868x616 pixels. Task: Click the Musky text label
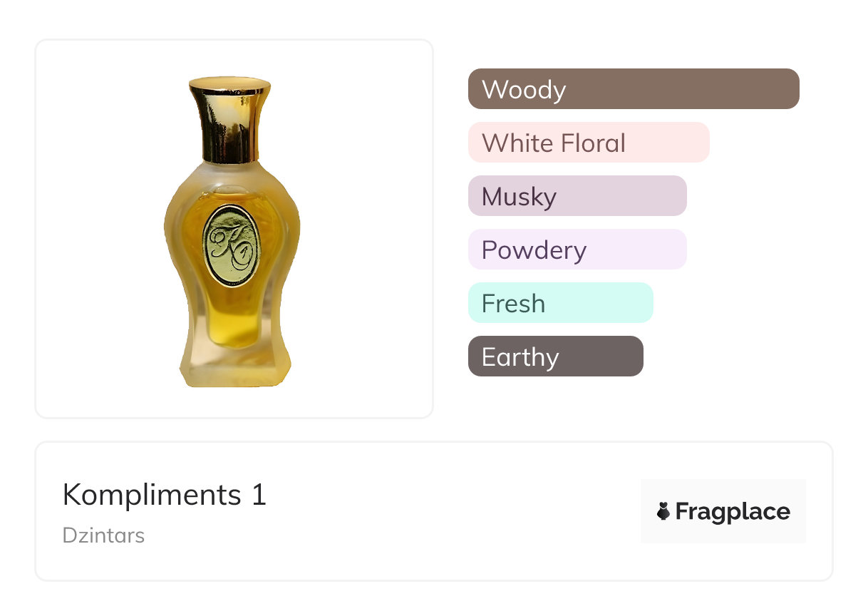coord(519,197)
